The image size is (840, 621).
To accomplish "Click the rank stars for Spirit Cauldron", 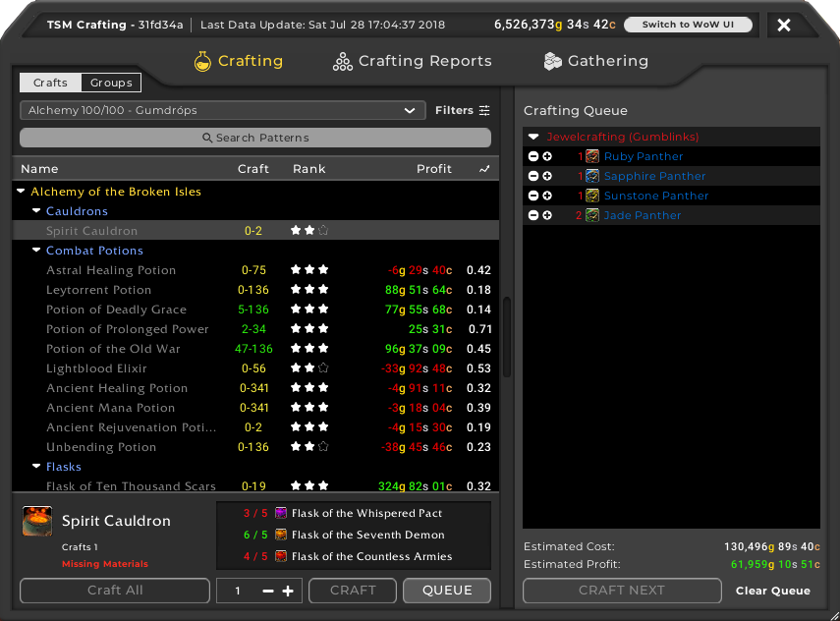I will click(309, 230).
